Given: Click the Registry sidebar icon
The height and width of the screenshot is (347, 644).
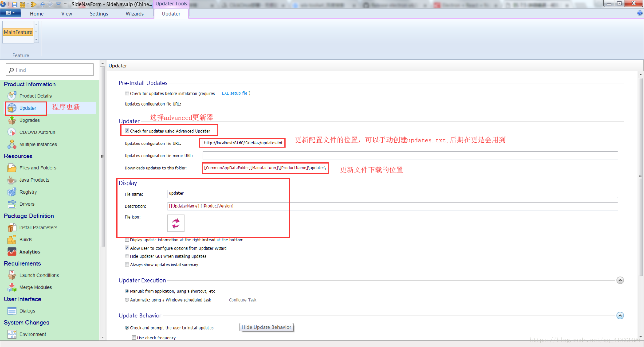Looking at the screenshot, I should [12, 192].
